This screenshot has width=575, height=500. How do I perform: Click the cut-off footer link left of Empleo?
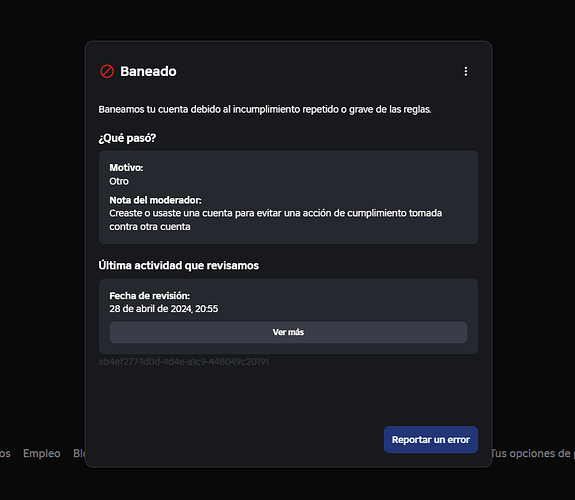pyautogui.click(x=5, y=453)
